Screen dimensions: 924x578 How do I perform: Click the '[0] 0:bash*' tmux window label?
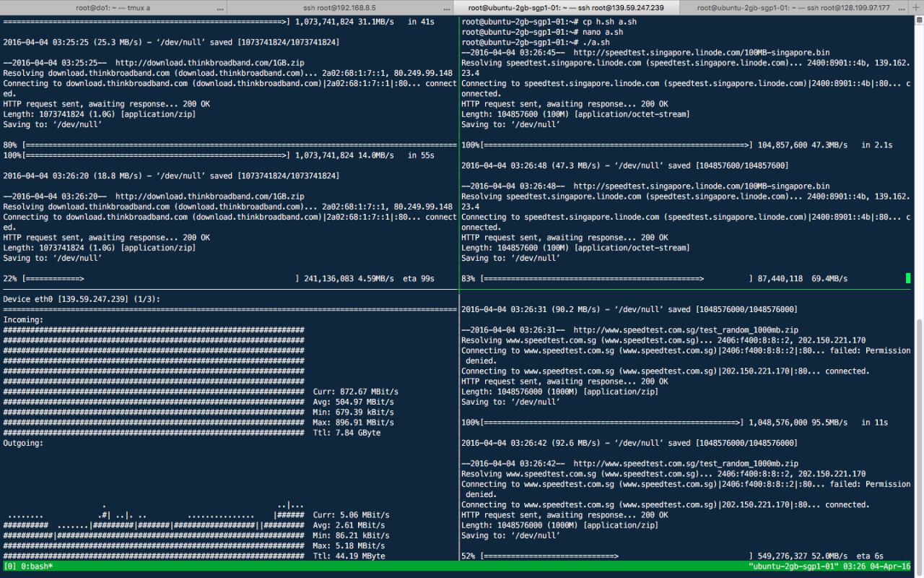click(x=27, y=566)
